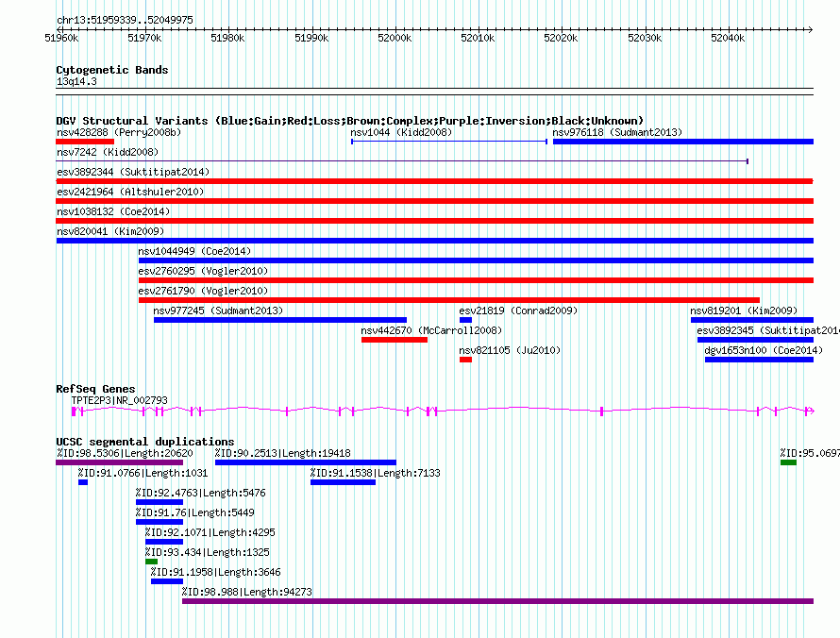The width and height of the screenshot is (840, 638).
Task: Click the UCSC segmental duplications title
Action: (145, 442)
